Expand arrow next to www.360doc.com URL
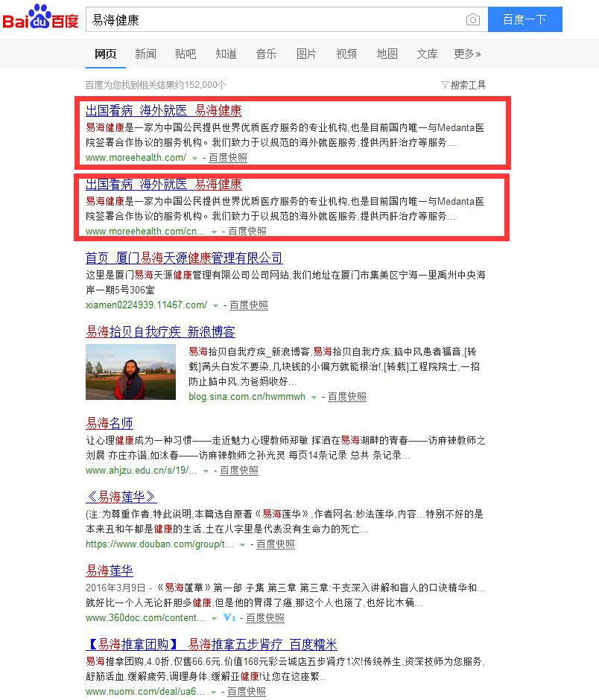 pos(215,618)
